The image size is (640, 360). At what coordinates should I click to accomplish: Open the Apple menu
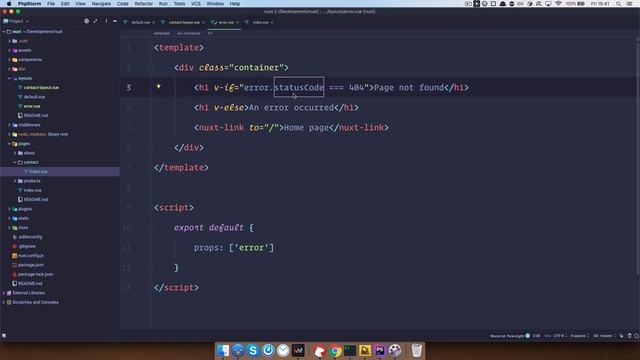9,4
